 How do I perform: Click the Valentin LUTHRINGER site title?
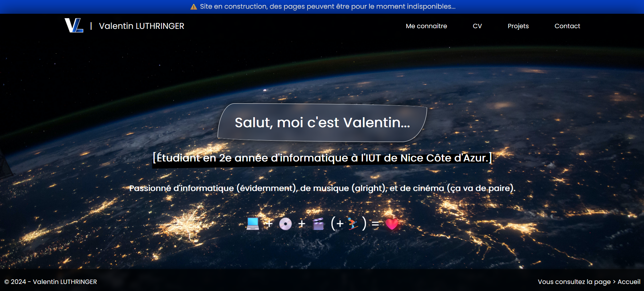click(142, 26)
